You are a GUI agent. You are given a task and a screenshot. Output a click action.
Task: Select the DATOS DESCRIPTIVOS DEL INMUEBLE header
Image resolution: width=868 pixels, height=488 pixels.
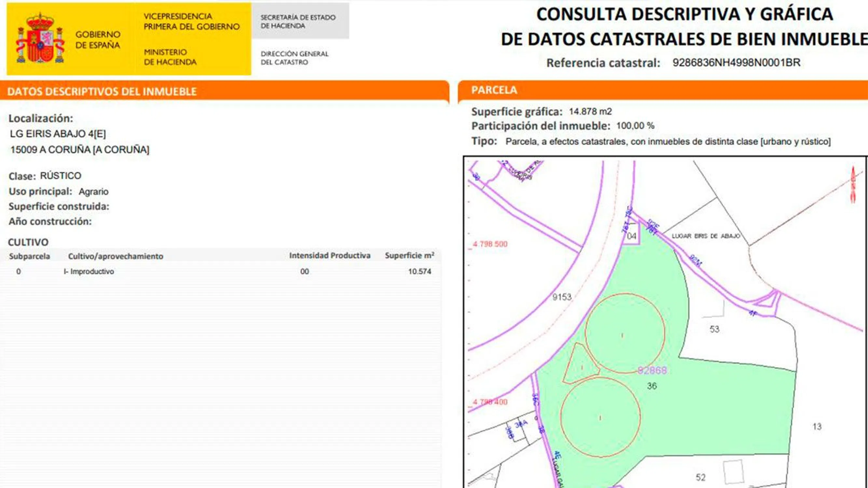[x=102, y=92]
